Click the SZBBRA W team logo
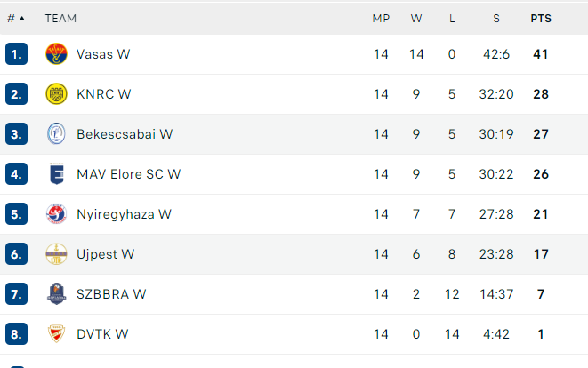Viewport: 588px width, 368px height. [x=56, y=294]
